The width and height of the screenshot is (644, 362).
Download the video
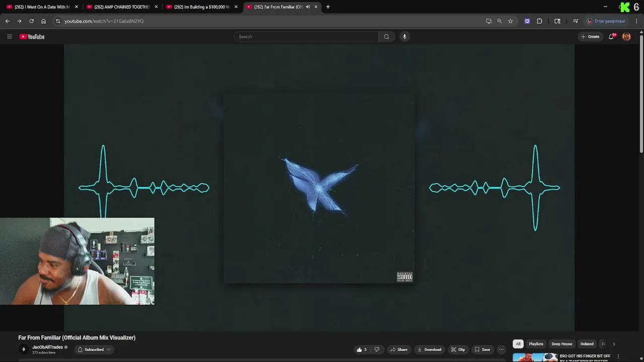[429, 349]
